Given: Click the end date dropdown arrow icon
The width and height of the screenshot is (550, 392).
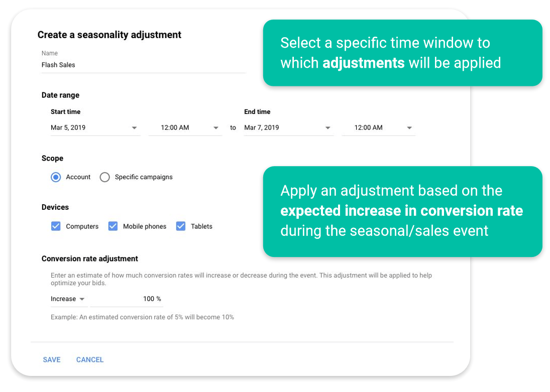Looking at the screenshot, I should 327,128.
